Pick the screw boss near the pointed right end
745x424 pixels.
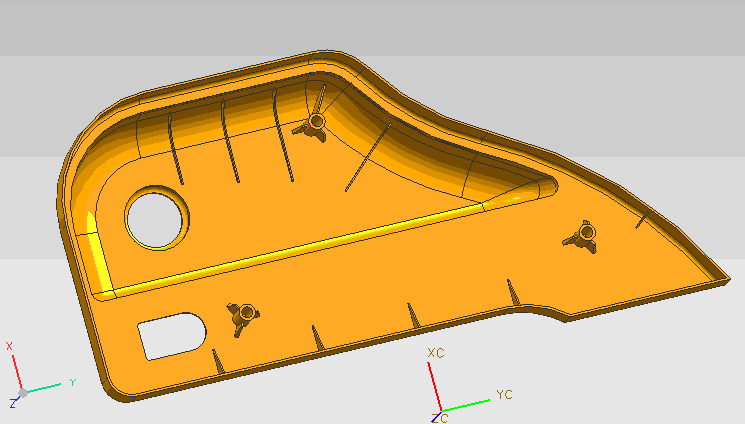(x=583, y=236)
